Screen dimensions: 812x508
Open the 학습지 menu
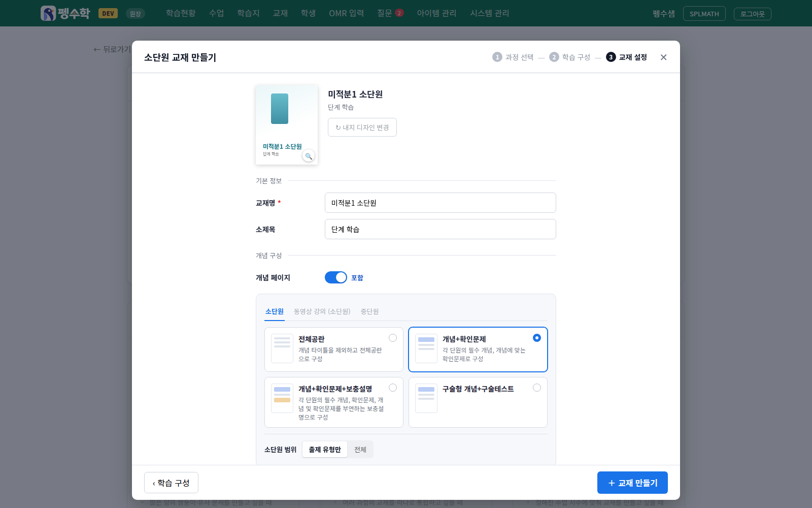pyautogui.click(x=248, y=13)
